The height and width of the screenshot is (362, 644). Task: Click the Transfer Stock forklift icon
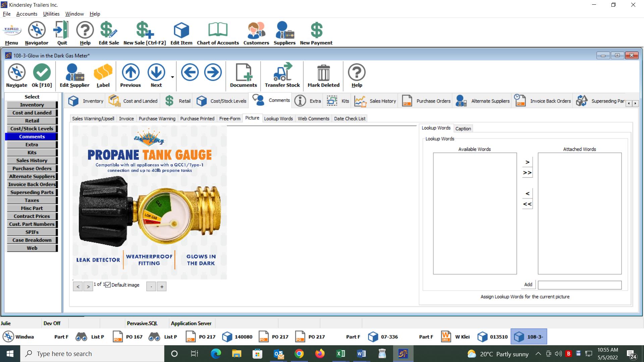[282, 72]
